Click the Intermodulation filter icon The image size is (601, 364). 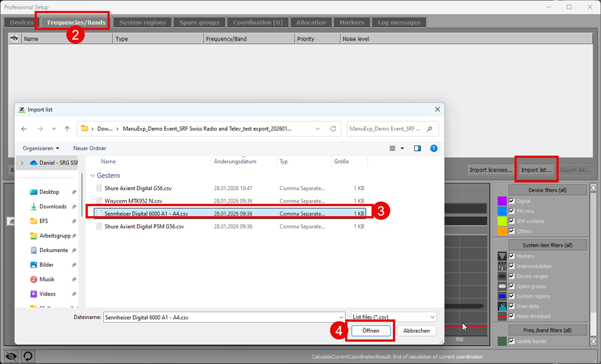coord(502,266)
